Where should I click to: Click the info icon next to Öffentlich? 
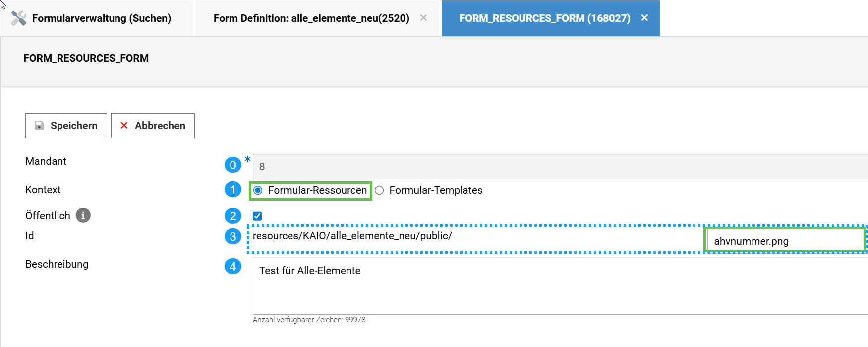point(83,216)
